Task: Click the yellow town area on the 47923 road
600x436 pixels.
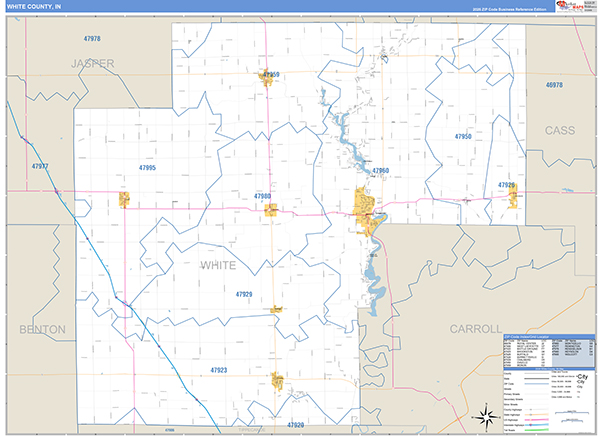Action: pos(277,381)
